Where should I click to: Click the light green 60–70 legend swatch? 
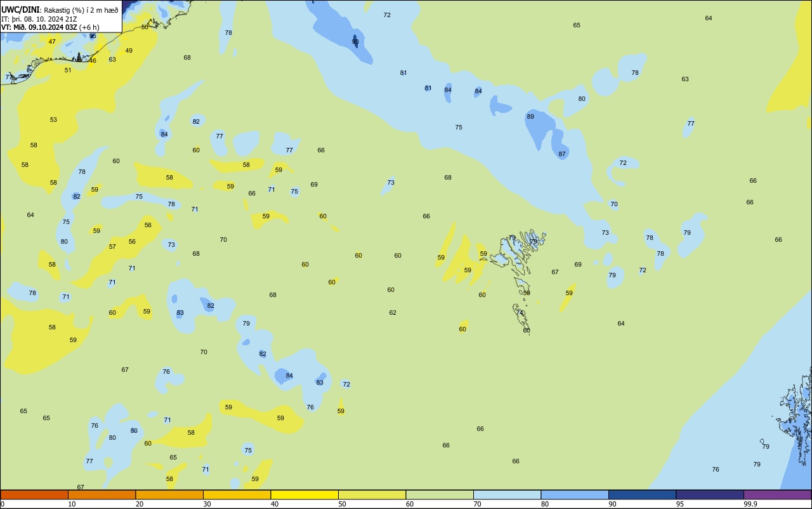440,494
